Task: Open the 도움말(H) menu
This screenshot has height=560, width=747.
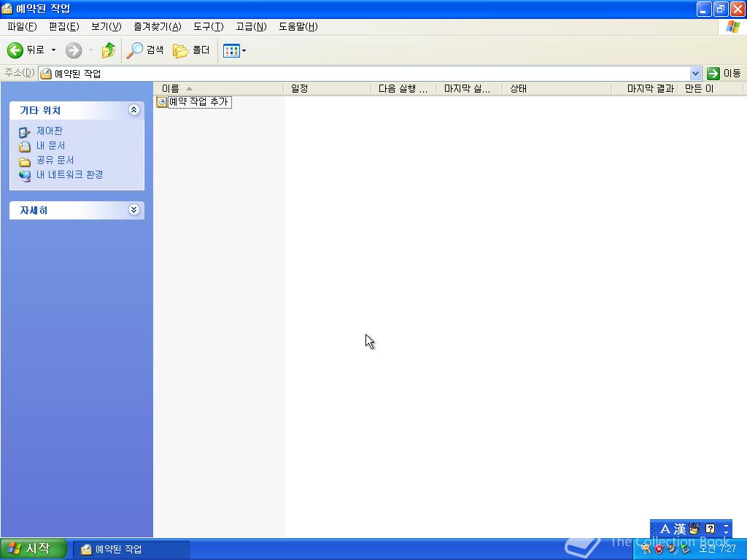Action: (x=298, y=27)
